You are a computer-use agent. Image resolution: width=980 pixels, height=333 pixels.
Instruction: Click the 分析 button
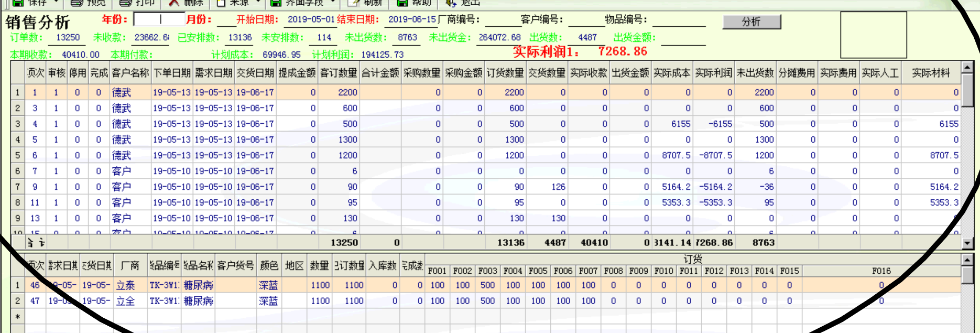(752, 22)
